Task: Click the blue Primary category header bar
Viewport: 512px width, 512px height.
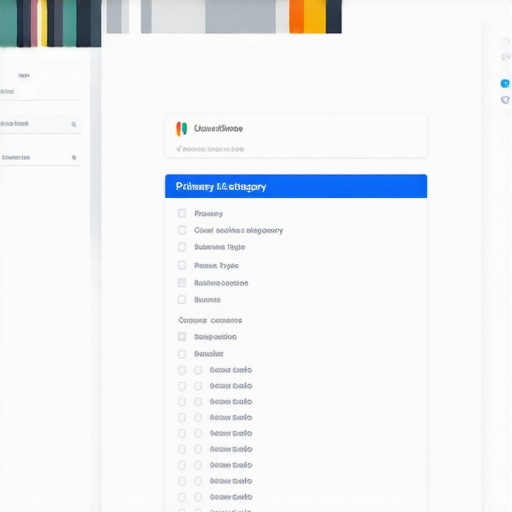Action: coord(296,186)
